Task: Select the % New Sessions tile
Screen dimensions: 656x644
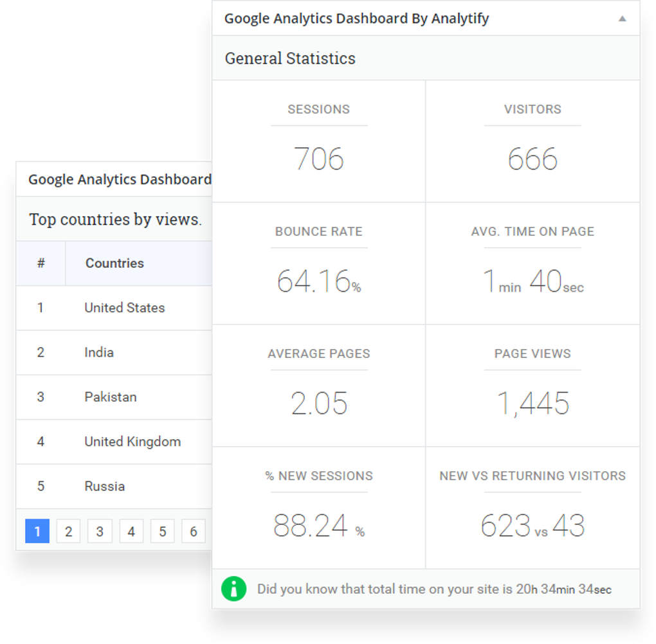Action: pyautogui.click(x=319, y=508)
